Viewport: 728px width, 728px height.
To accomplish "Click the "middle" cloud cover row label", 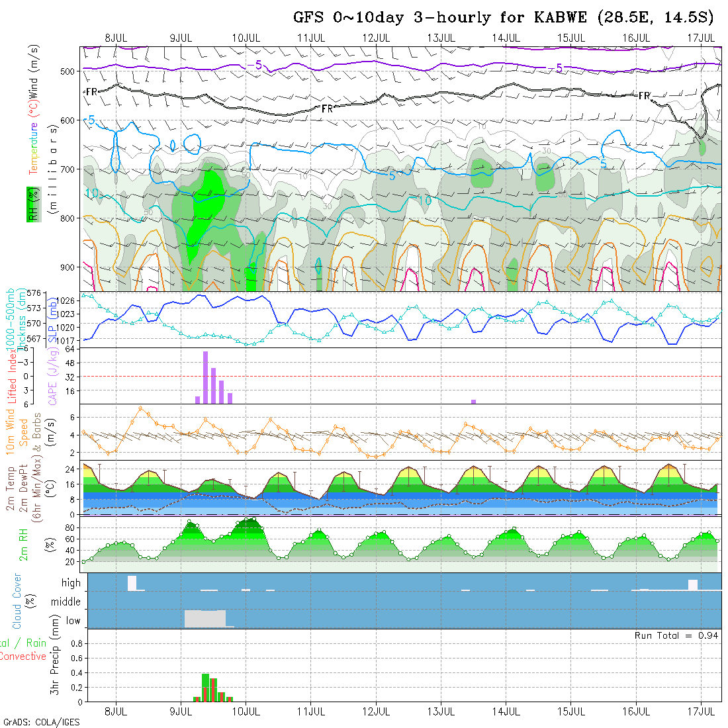I will click(x=66, y=602).
